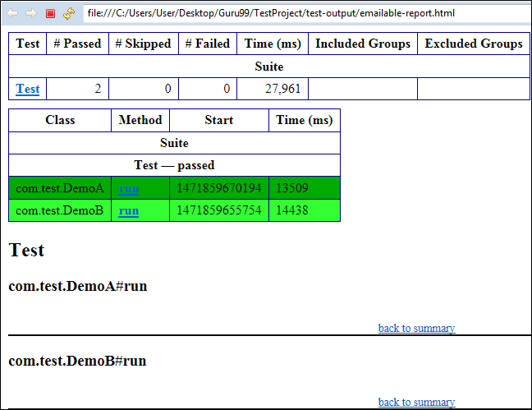Select the start timestamp 1471859670194
Image resolution: width=532 pixels, height=410 pixels.
click(219, 188)
